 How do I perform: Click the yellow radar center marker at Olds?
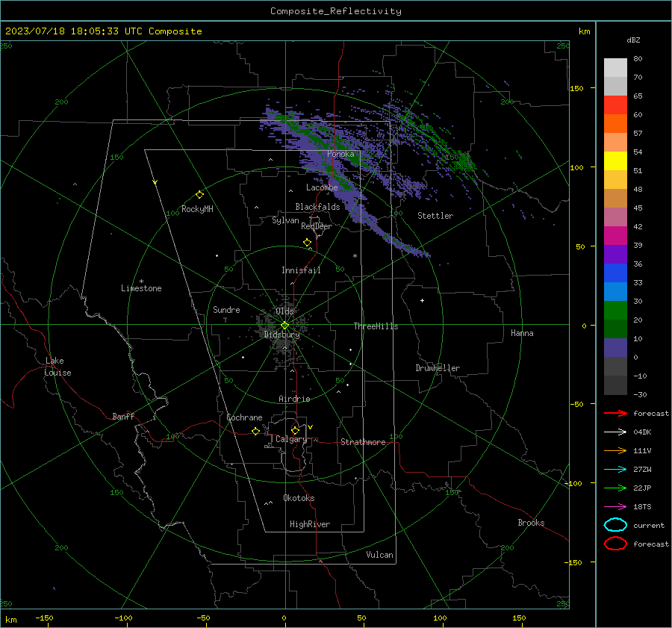pos(284,326)
